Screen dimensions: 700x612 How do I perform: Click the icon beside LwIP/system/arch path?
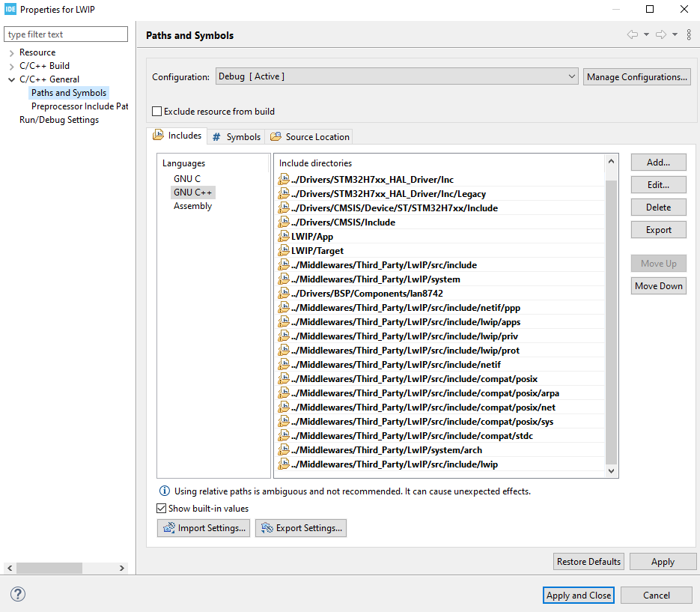(x=284, y=450)
